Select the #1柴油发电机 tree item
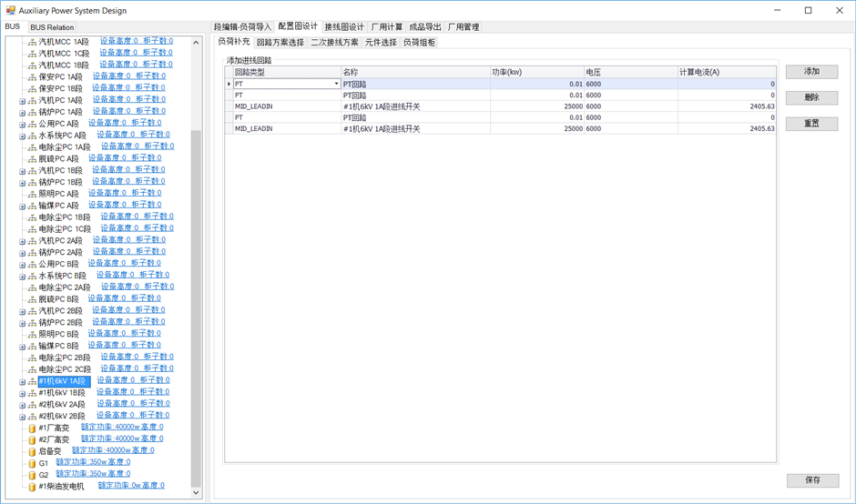 61,487
